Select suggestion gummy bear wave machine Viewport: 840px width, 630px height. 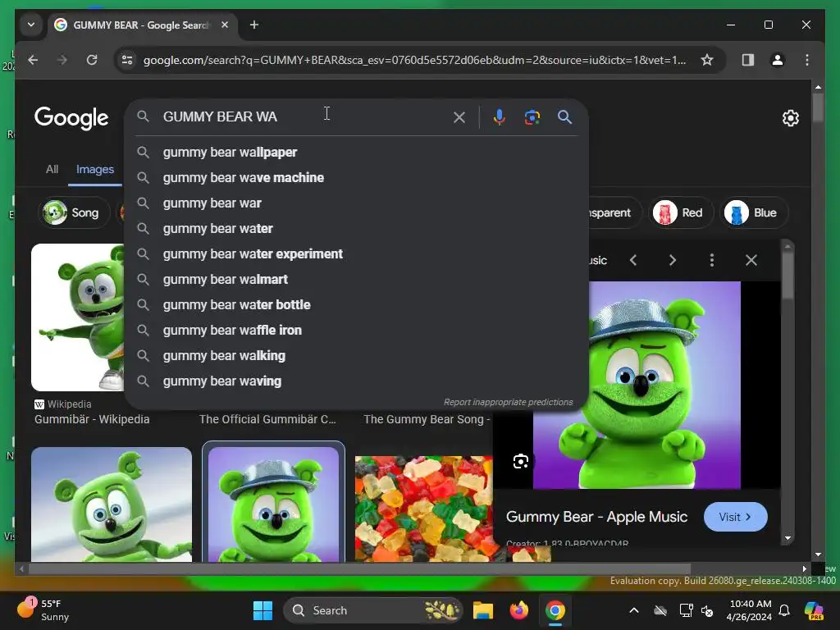click(356, 177)
